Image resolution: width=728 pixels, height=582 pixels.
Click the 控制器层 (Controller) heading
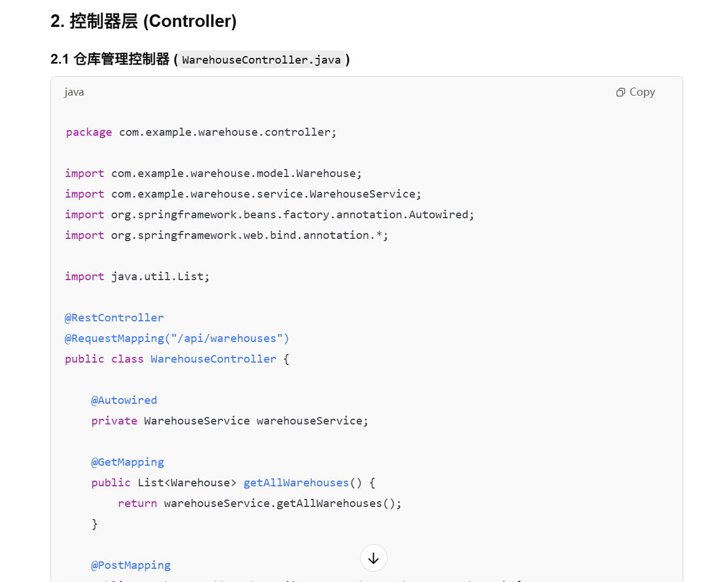tap(143, 21)
